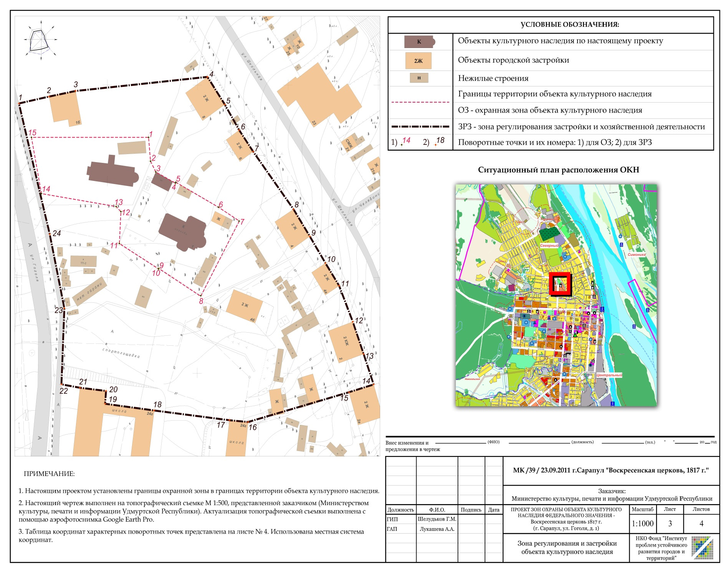Viewport: 728px width, 572px height.
Task: Click the 'Масштаб' header cell
Action: 642,509
